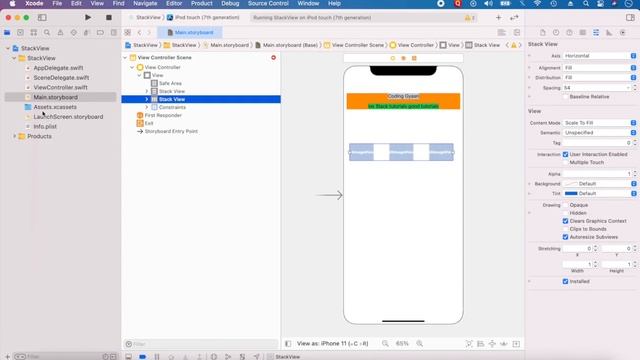Open the Size inspector ruler icon

pyautogui.click(x=609, y=33)
